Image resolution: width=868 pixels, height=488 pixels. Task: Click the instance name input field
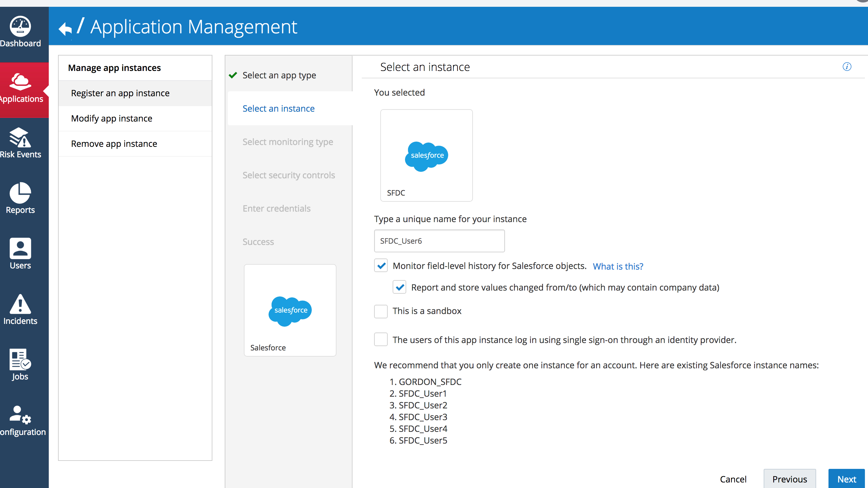click(439, 241)
